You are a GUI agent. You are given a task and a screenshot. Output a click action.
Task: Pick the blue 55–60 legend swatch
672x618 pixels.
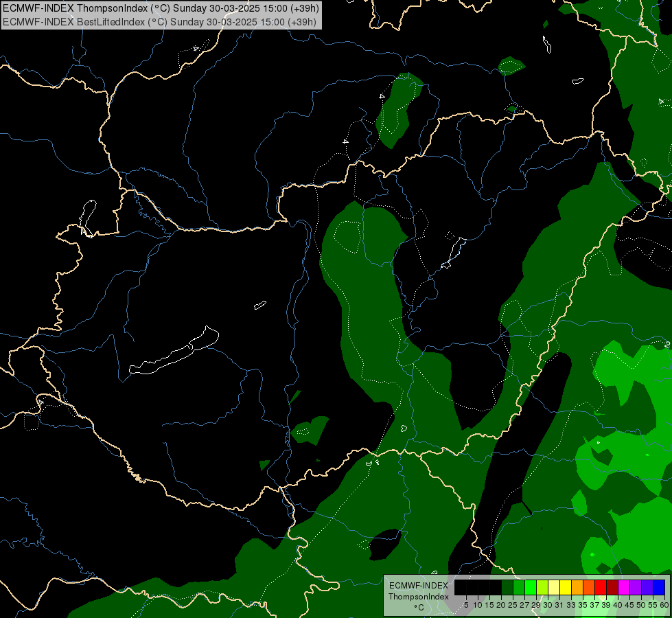659,587
